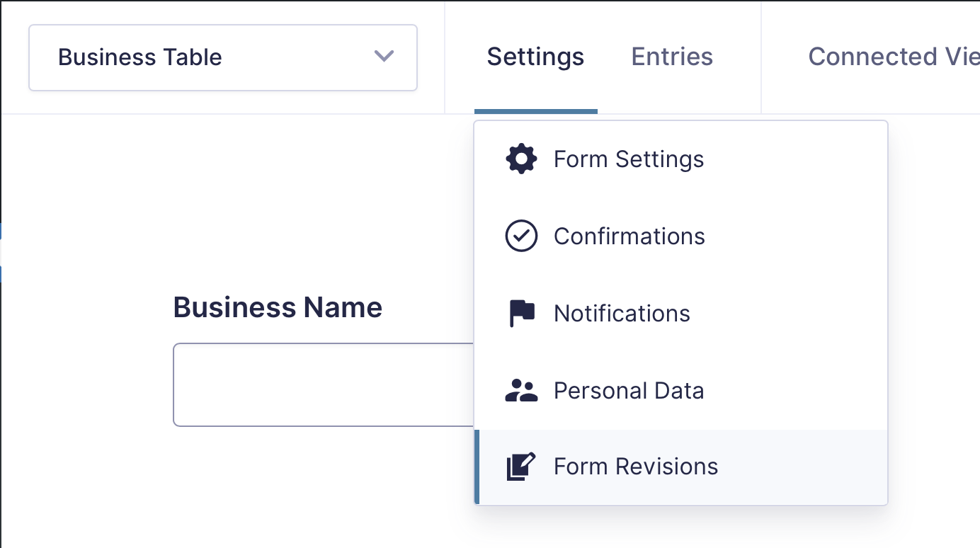
Task: Choose the Confirmations menu label
Action: pyautogui.click(x=629, y=236)
